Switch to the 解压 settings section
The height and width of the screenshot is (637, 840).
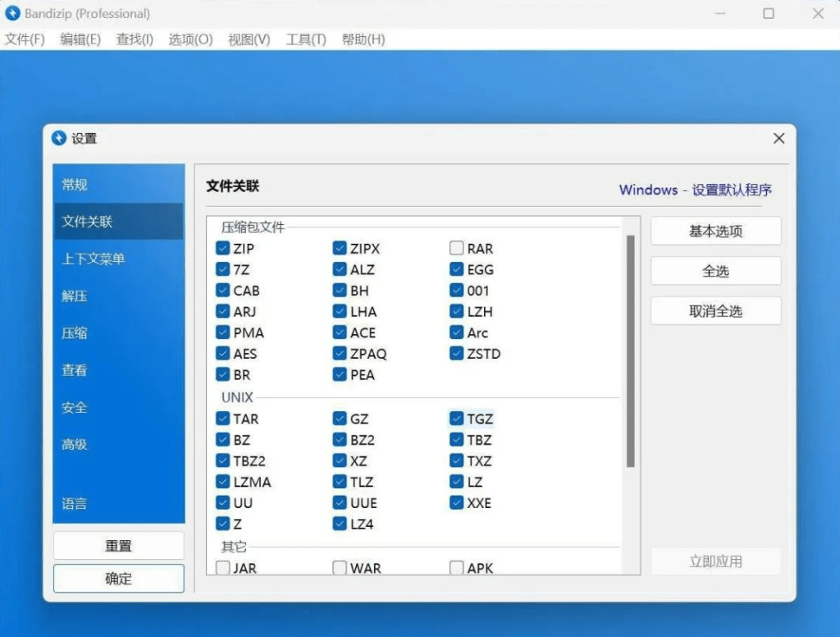75,296
